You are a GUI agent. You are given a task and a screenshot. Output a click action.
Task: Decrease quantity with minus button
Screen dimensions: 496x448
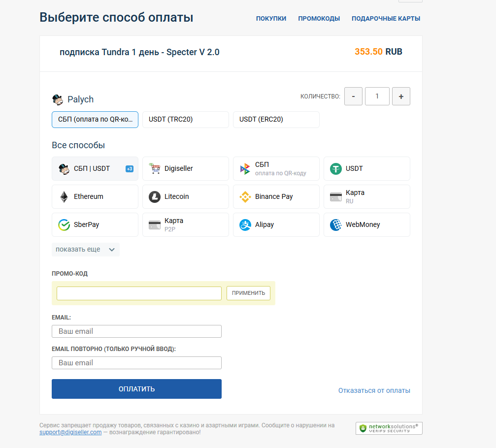353,96
